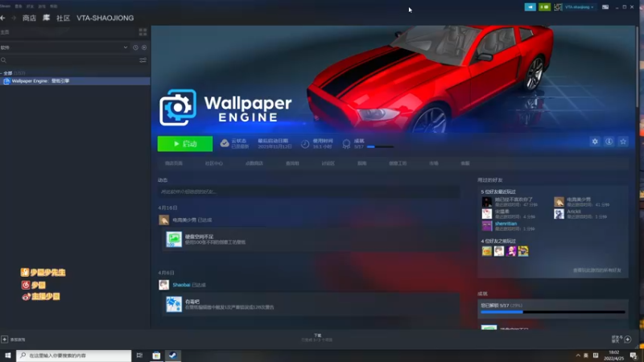
Task: Open the Windows Start menu
Action: (x=7, y=356)
